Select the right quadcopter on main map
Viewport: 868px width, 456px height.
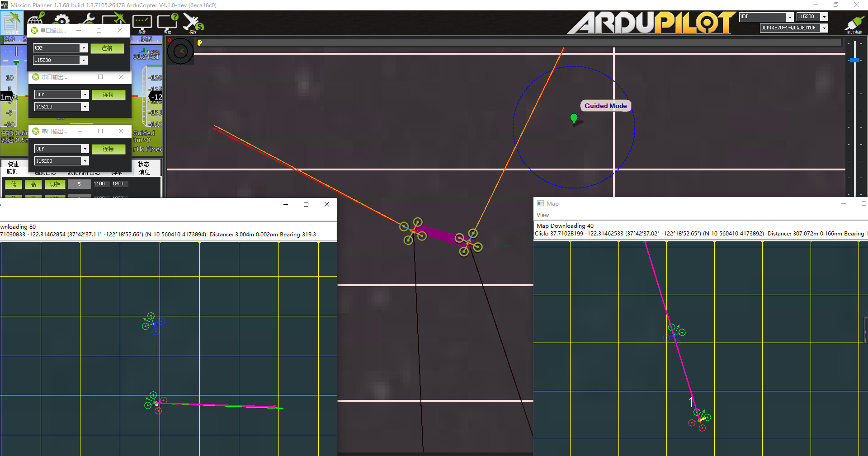click(x=469, y=243)
